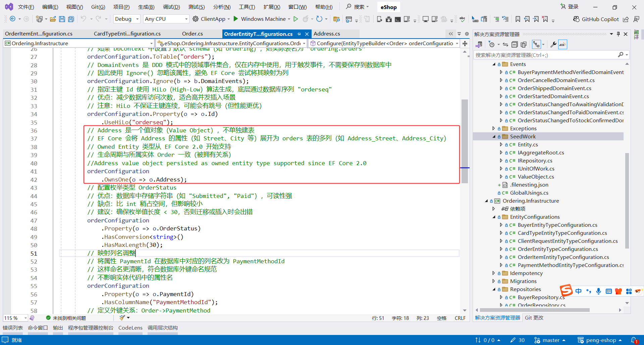Toggle file nesting view in Solution Explorer
The image size is (644, 345).
tap(537, 44)
